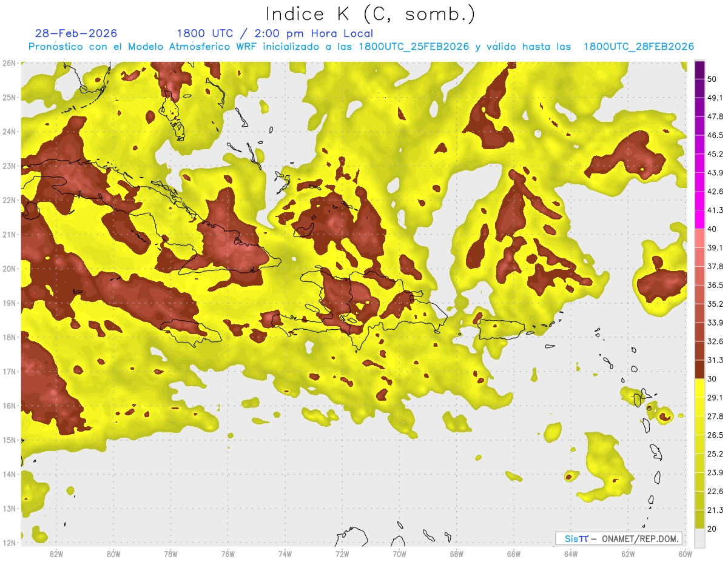Click the "21N" latitude label
The image size is (728, 562).
click(x=8, y=234)
